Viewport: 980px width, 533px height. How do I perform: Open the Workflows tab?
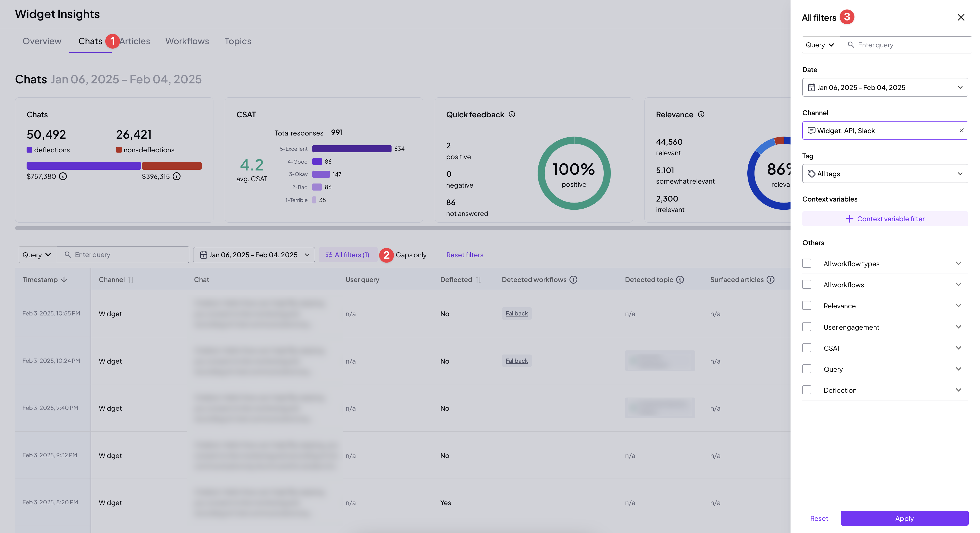point(187,41)
